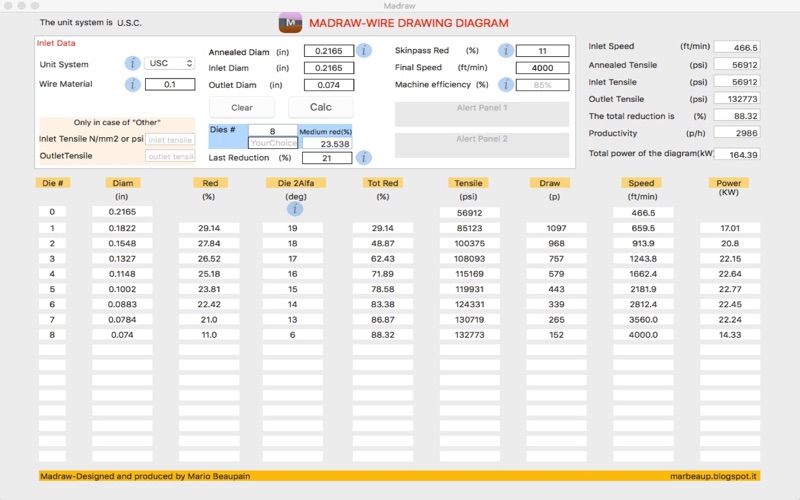Click the Tot Red column header
This screenshot has width=800, height=500.
[383, 183]
